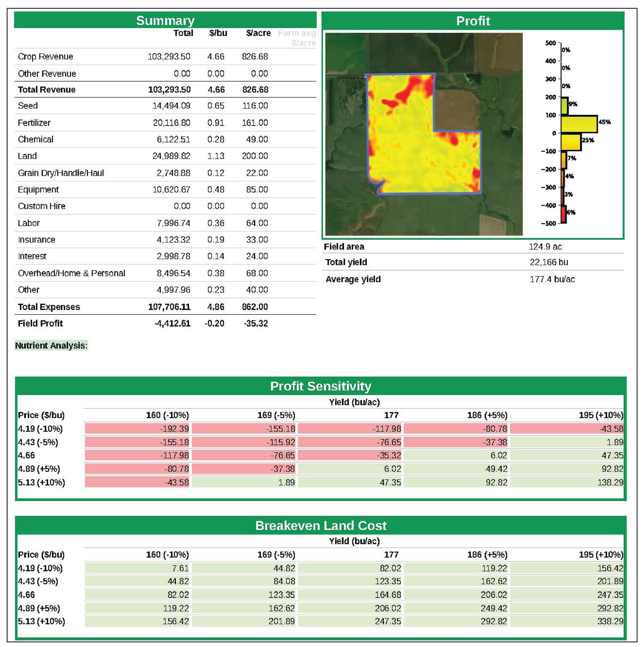Click the Breakeven Land Cost header
The height and width of the screenshot is (647, 644).
point(321,525)
